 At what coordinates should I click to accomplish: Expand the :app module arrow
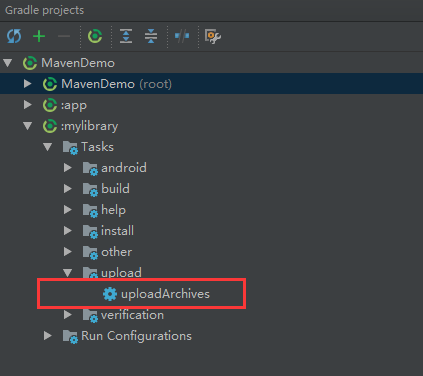[28, 105]
